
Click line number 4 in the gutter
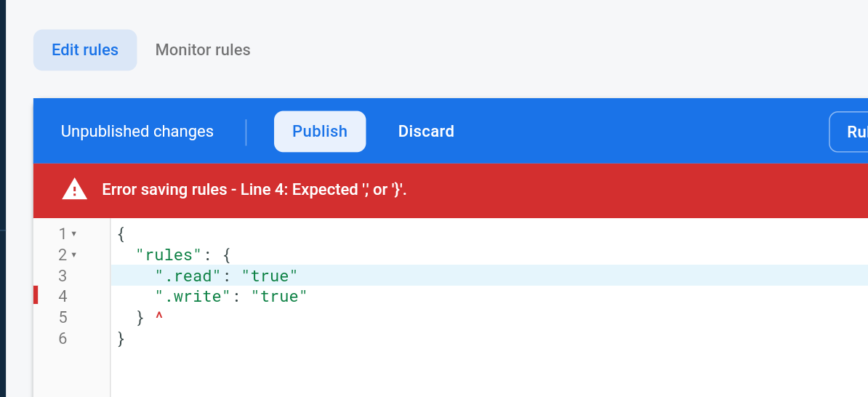point(63,296)
